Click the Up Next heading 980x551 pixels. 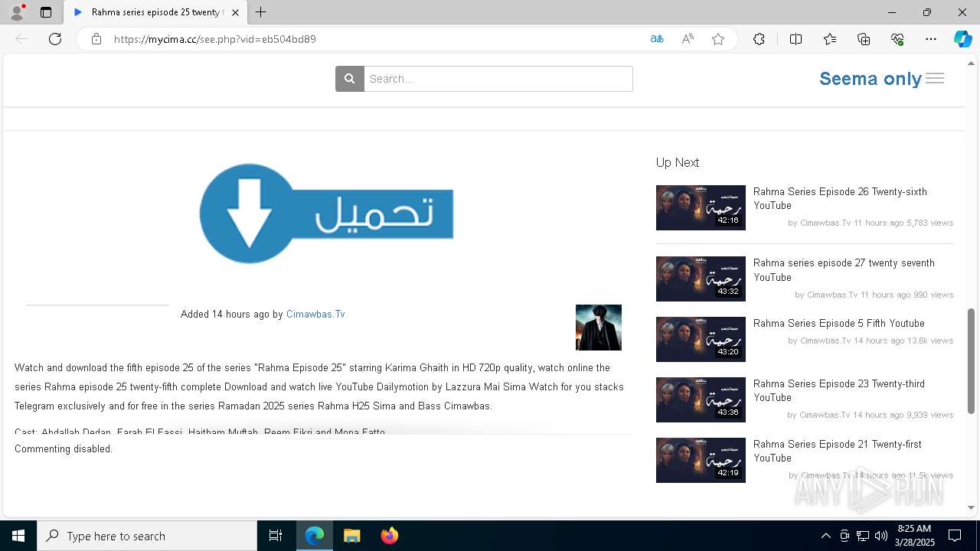point(678,162)
